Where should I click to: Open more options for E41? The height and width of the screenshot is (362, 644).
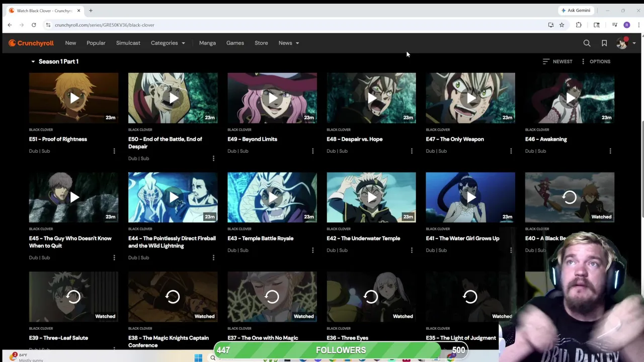(511, 250)
